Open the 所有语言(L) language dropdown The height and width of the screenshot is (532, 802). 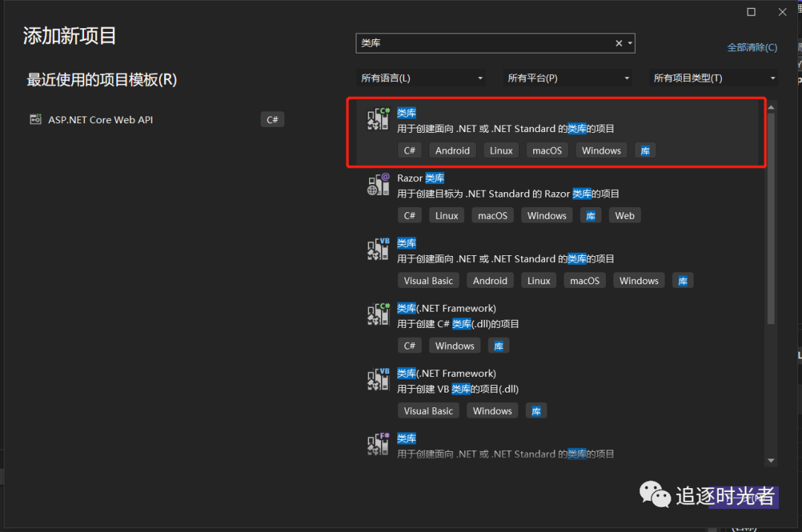(421, 78)
